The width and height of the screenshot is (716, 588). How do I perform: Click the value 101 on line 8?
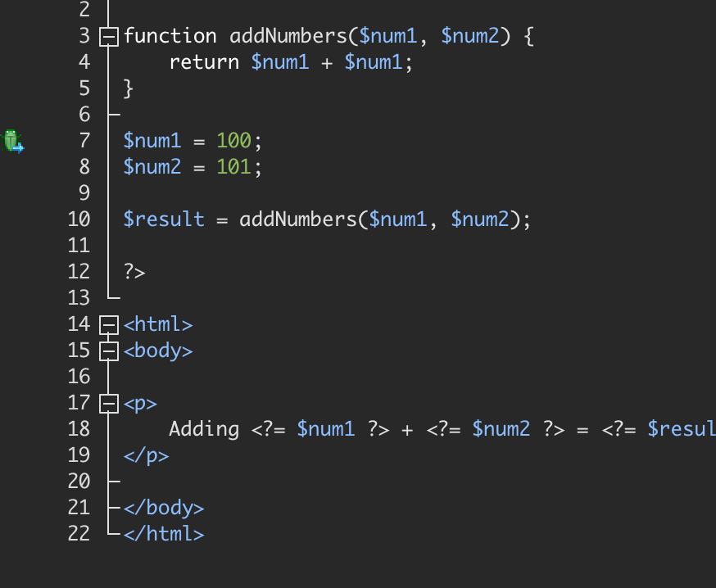tap(233, 166)
